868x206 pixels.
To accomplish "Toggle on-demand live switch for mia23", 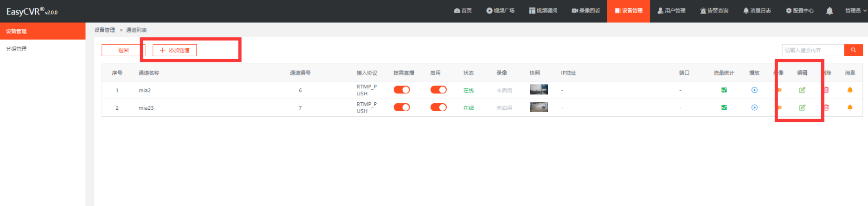I will [x=402, y=107].
